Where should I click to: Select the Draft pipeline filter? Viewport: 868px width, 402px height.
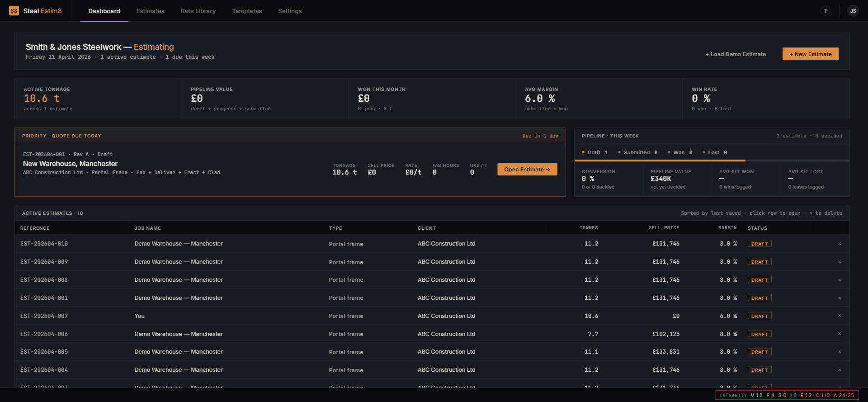595,152
